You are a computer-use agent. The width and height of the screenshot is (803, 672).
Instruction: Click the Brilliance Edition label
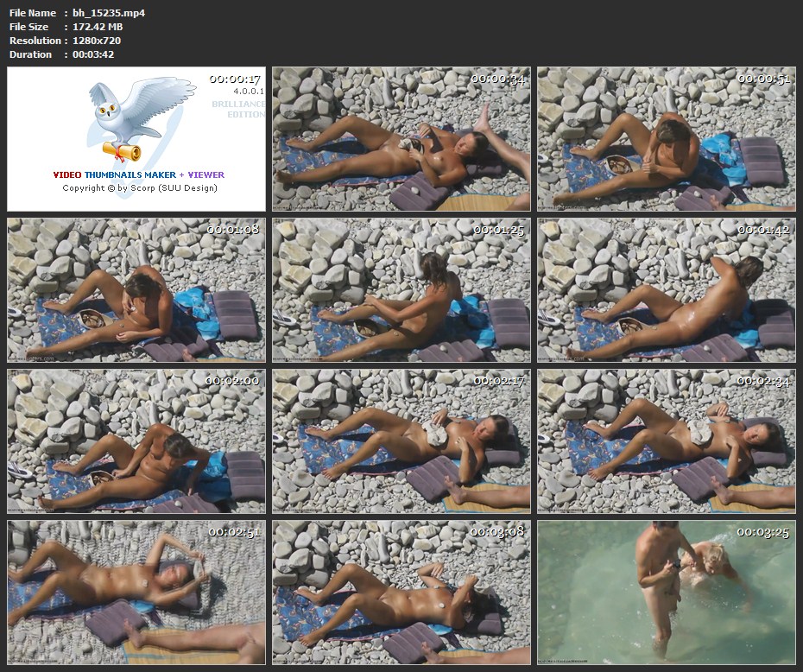click(238, 109)
